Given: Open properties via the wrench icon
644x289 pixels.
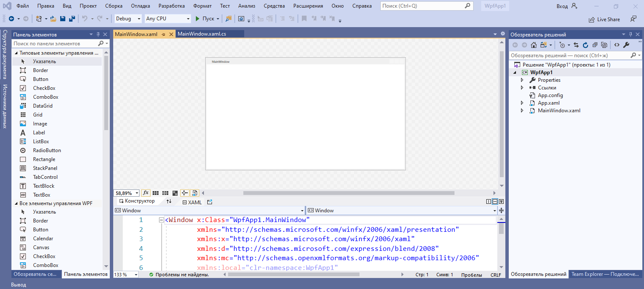Looking at the screenshot, I should [x=626, y=45].
